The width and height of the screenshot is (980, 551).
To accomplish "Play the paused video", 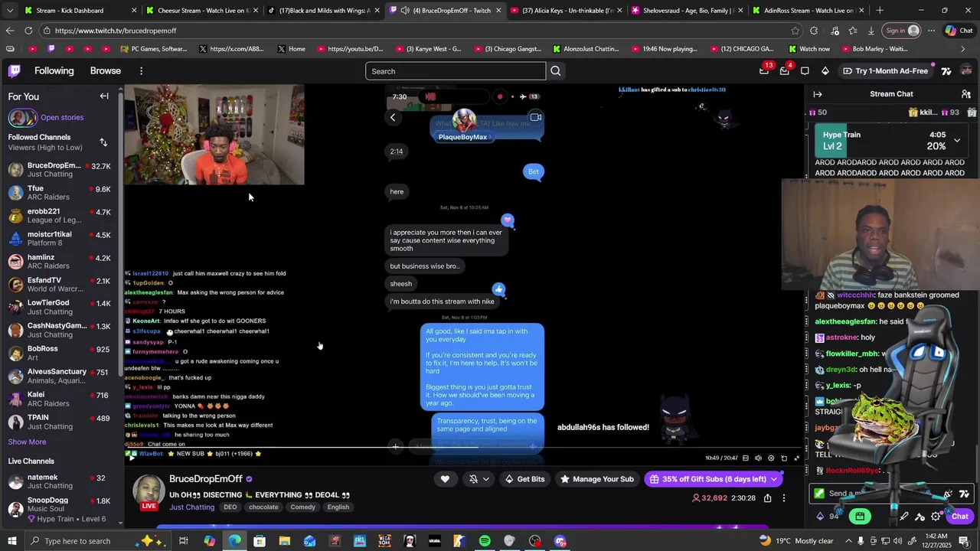I will (132, 457).
